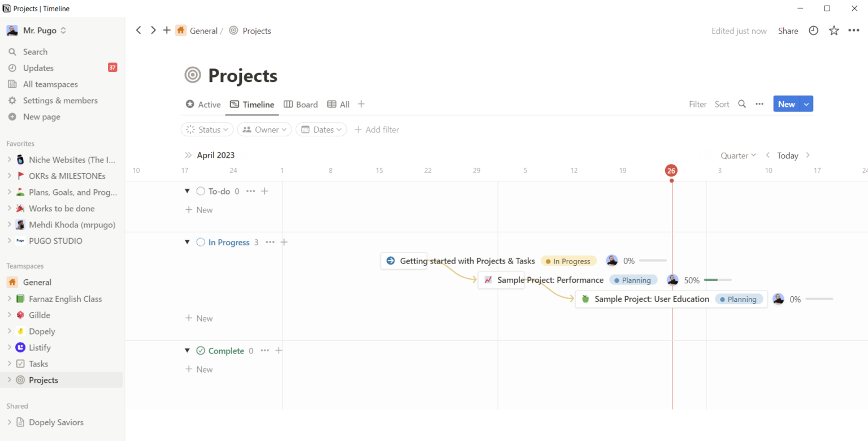Jump to current date with Today
The image size is (868, 441).
click(x=787, y=155)
